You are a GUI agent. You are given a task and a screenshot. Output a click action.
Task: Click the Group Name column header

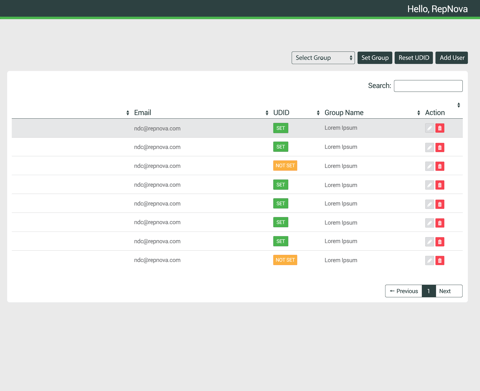(344, 113)
